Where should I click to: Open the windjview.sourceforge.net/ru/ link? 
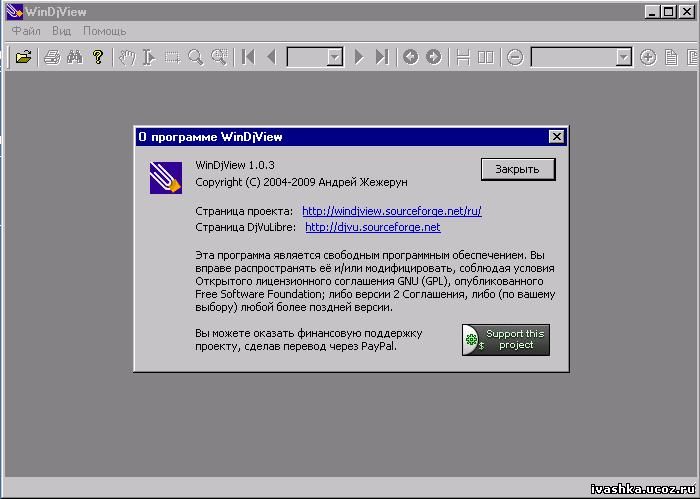coord(392,211)
